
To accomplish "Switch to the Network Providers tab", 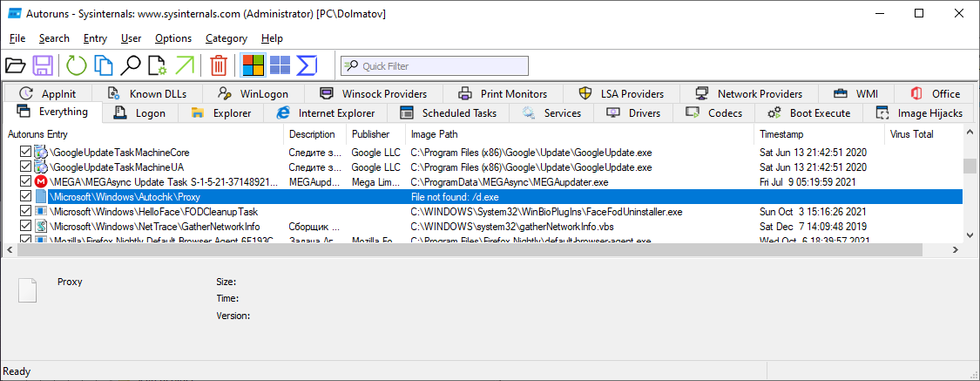I will (x=749, y=94).
